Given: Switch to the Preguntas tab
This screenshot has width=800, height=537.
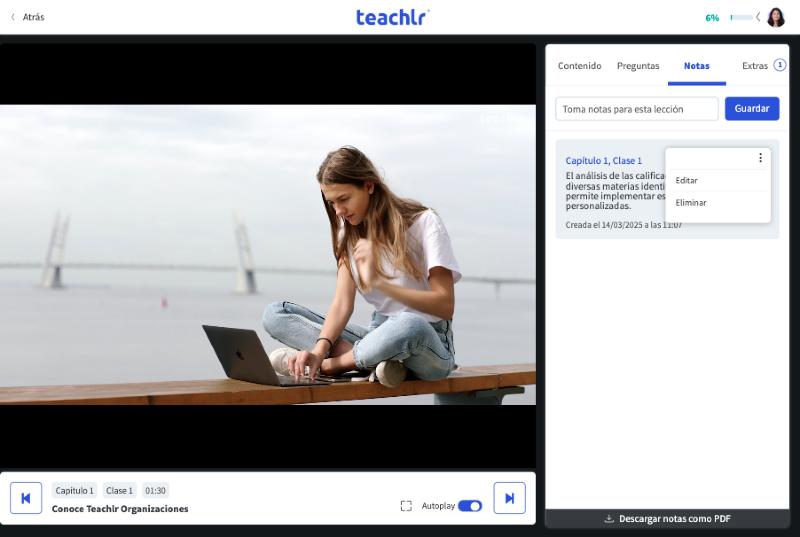Looking at the screenshot, I should tap(638, 66).
